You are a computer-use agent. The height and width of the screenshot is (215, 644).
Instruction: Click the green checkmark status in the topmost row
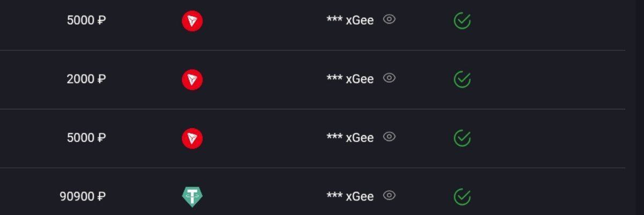pyautogui.click(x=462, y=21)
